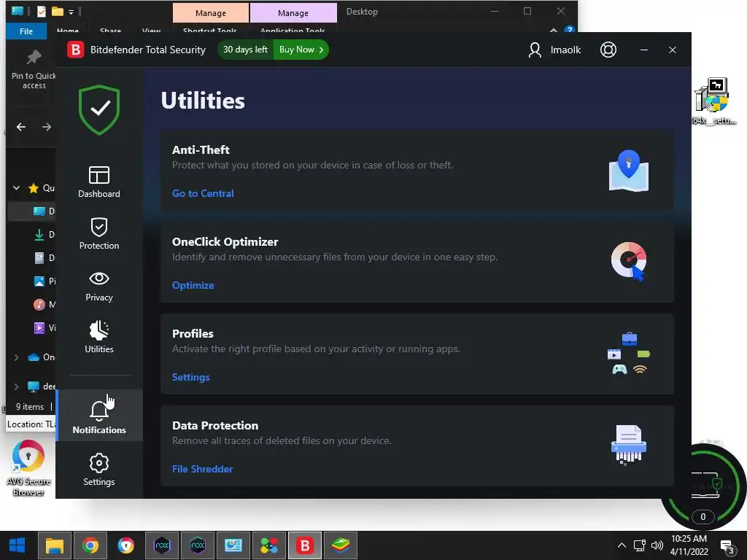Show hidden system tray icons
The width and height of the screenshot is (747, 560).
622,545
